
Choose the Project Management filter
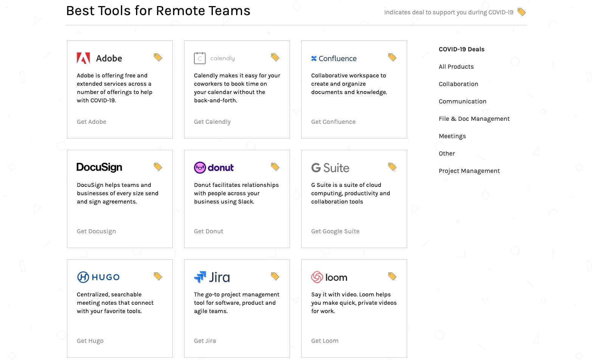pyautogui.click(x=469, y=171)
